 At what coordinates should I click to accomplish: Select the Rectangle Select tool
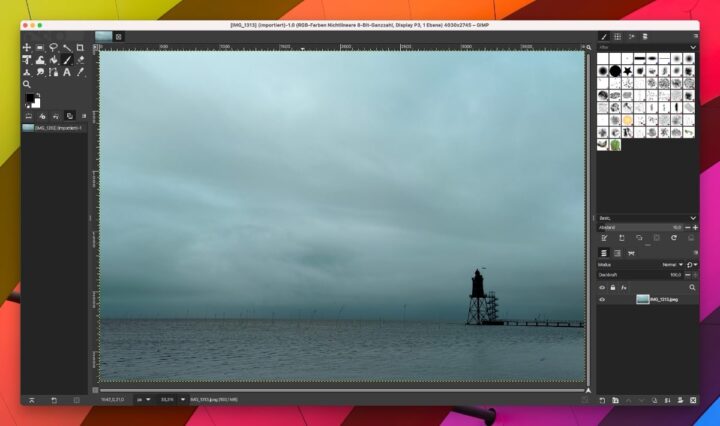tap(40, 47)
